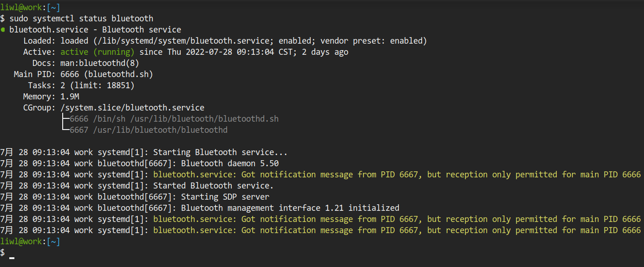The image size is (644, 267).
Task: Click the Memory value 1.9M
Action: click(70, 97)
